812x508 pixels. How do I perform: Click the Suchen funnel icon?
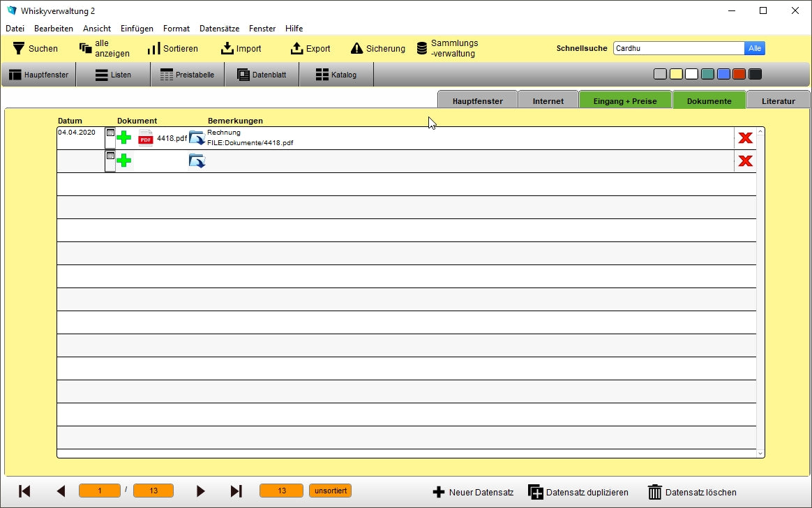19,48
